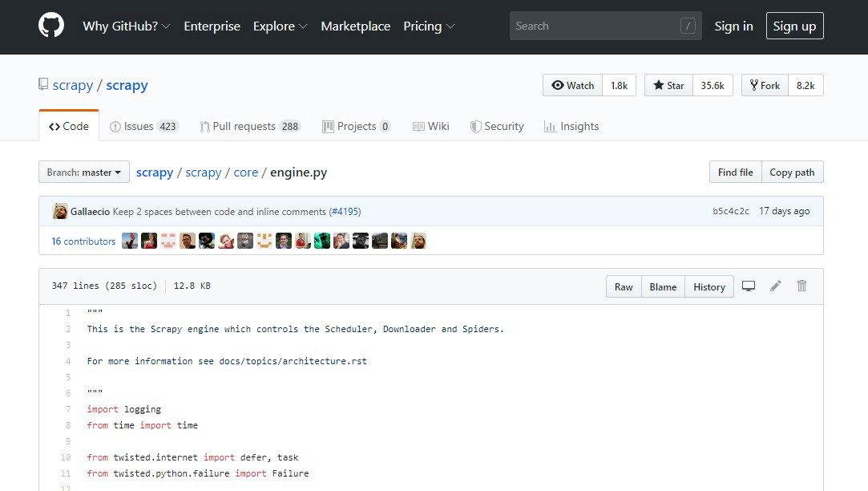Viewport: 868px width, 491px height.
Task: Click the first contributor avatar
Action: [130, 241]
